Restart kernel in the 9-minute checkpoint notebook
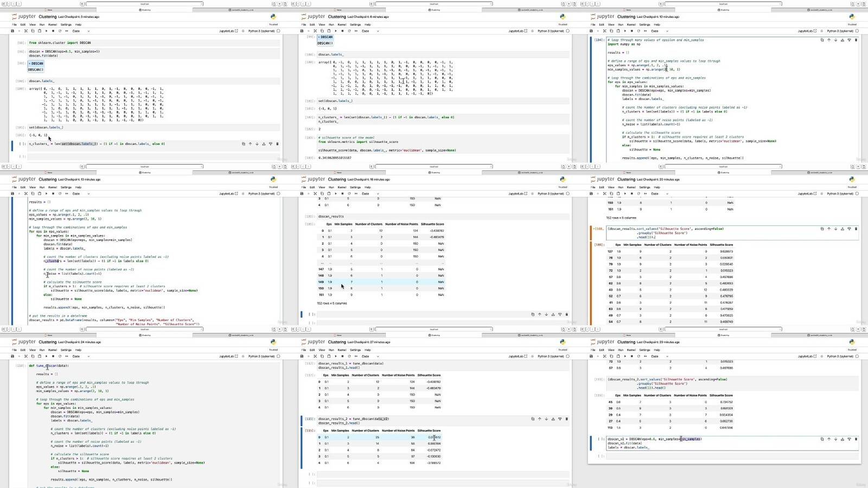 pyautogui.click(x=60, y=31)
